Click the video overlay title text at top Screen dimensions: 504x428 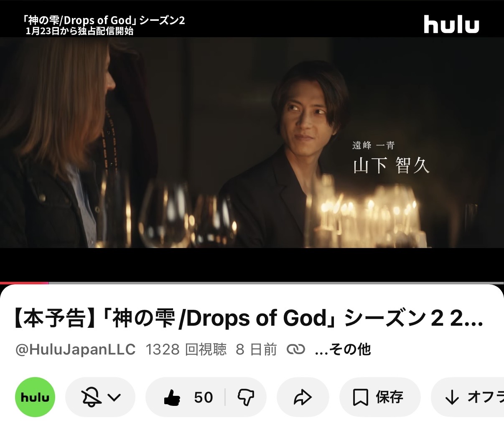point(104,25)
